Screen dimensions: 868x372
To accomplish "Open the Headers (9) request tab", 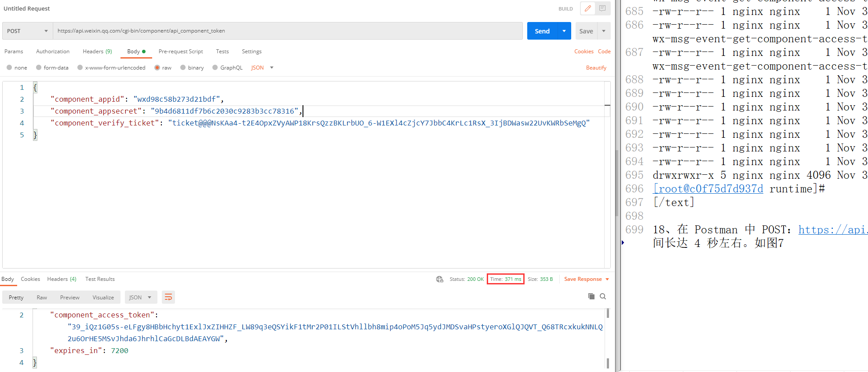I will coord(97,52).
